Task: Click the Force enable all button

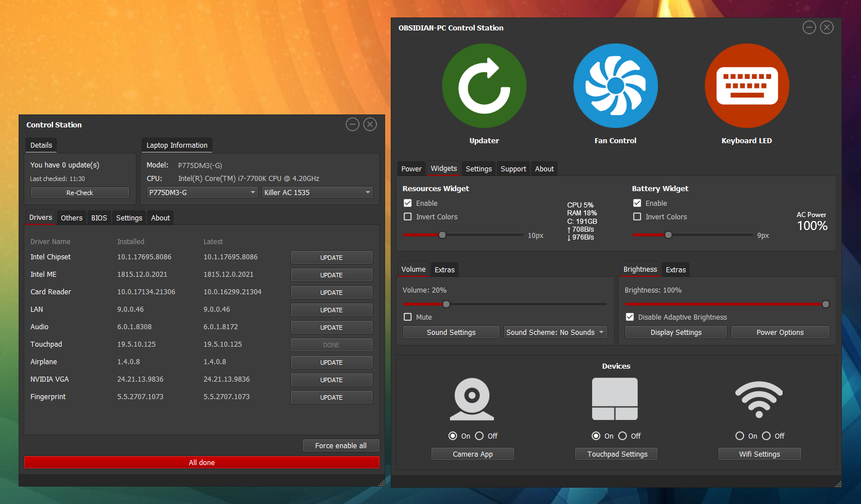Action: 341,445
